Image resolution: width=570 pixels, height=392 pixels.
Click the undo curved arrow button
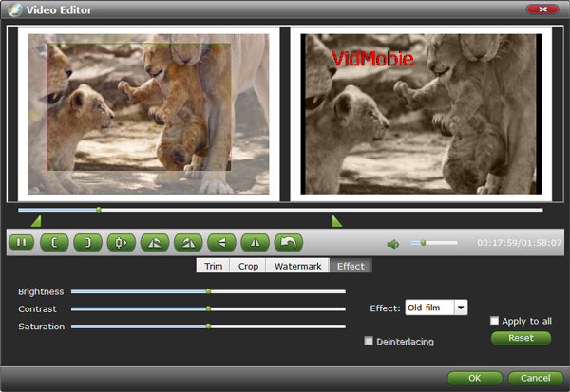point(288,242)
